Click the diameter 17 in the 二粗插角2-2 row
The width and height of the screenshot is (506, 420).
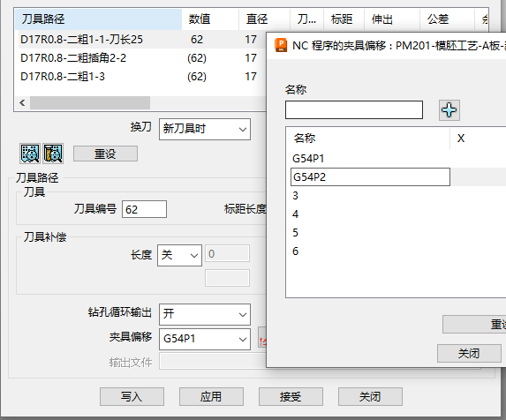click(251, 58)
